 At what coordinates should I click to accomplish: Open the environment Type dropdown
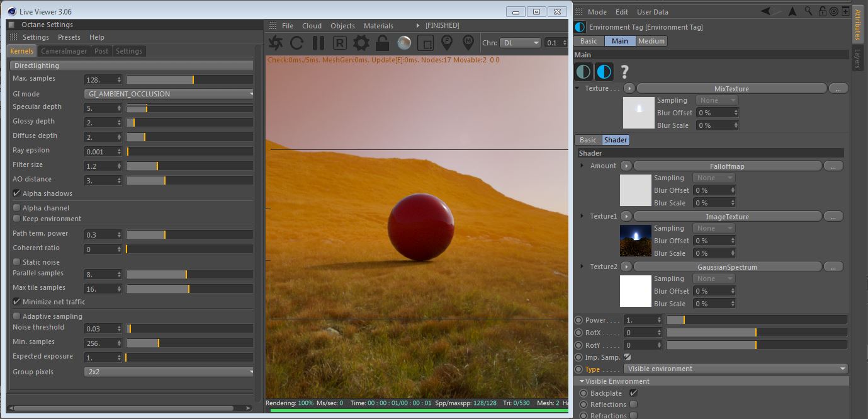(x=735, y=369)
